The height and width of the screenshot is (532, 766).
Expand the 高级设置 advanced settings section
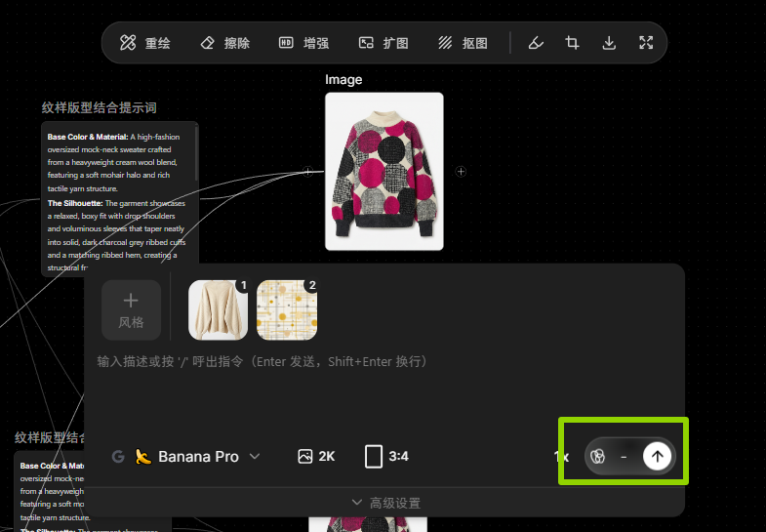(x=384, y=503)
